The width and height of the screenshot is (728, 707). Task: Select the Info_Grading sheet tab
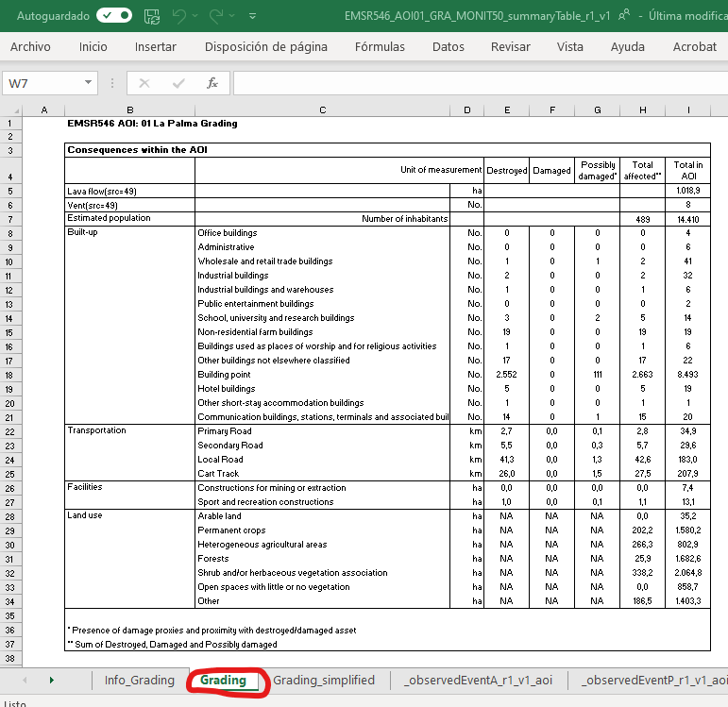point(140,680)
